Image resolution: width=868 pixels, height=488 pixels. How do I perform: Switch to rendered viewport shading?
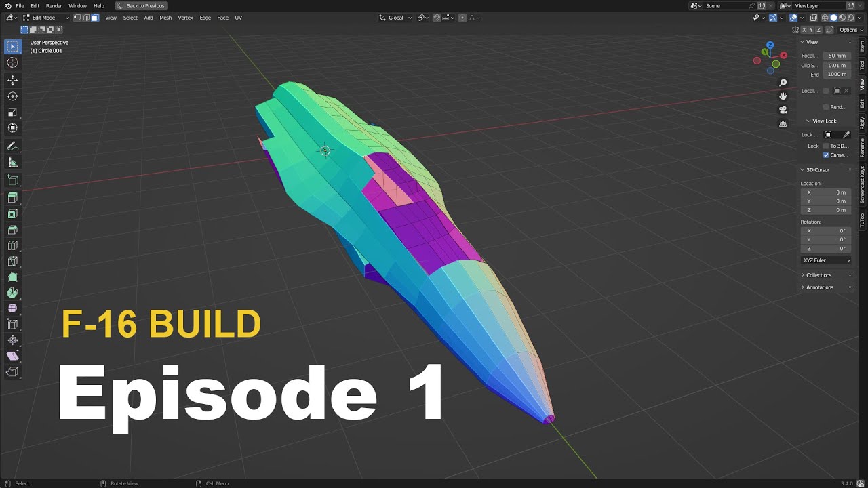pyautogui.click(x=850, y=18)
